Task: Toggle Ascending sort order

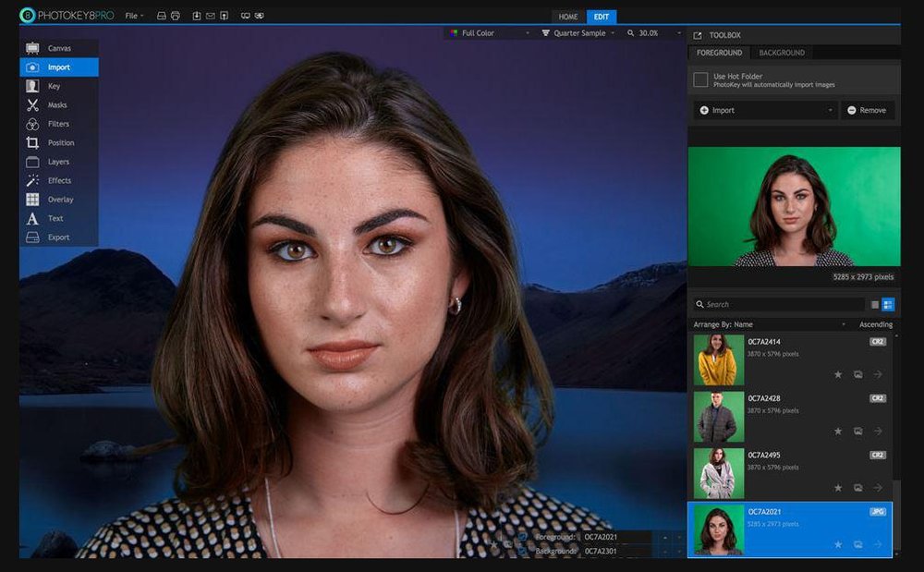Action: click(876, 324)
